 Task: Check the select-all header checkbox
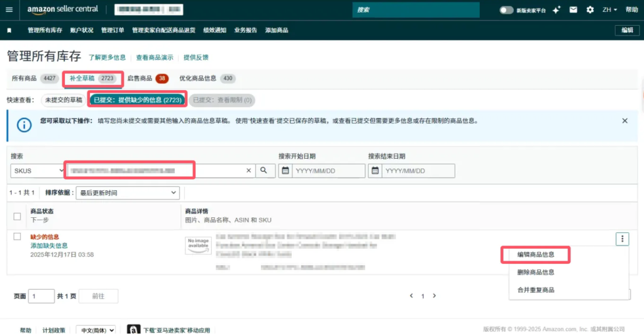17,216
